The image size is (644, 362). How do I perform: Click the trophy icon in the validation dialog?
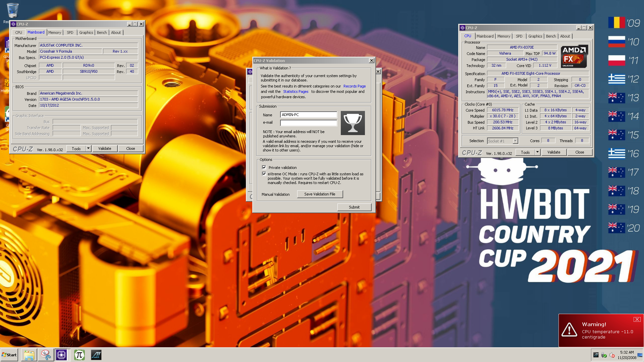353,123
